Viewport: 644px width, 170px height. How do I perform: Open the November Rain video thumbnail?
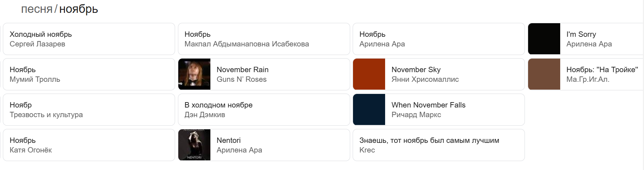(194, 74)
